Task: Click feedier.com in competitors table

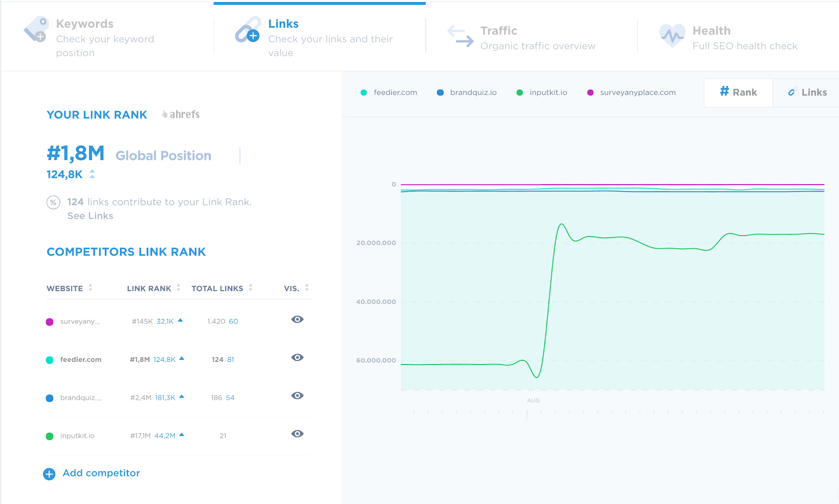Action: 81,360
